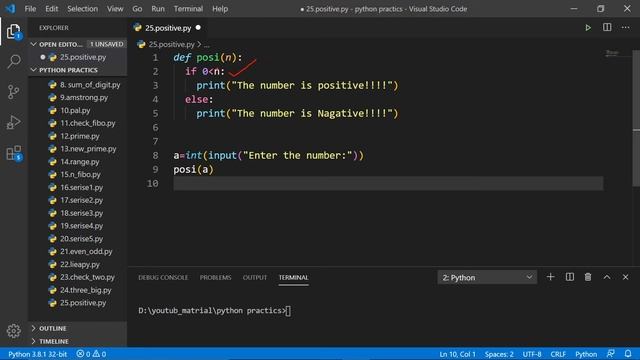Expand the Timeline section
The height and width of the screenshot is (360, 640).
coord(53,341)
